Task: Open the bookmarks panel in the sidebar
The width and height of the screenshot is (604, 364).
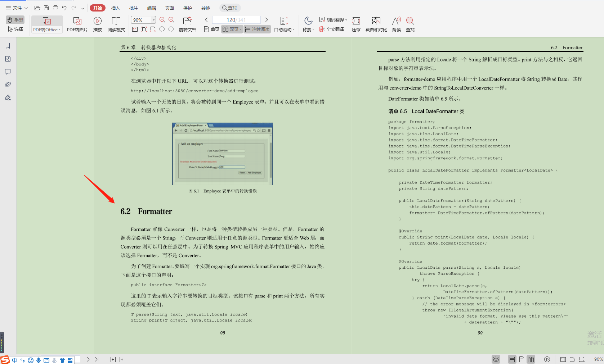Action: click(8, 46)
